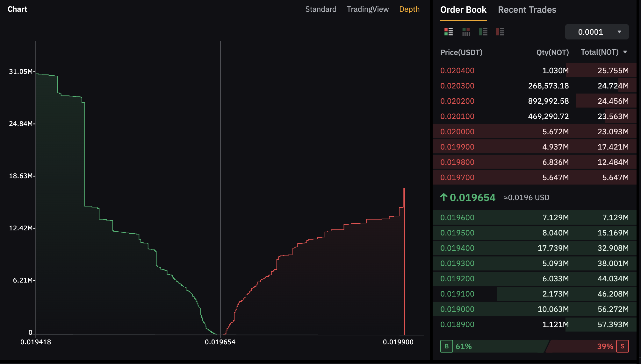Select combined buy/sell order book layout icon

pyautogui.click(x=449, y=32)
